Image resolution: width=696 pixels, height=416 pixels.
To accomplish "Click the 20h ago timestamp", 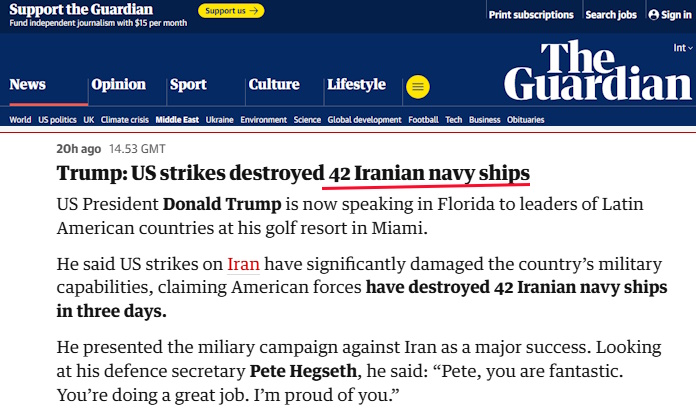I will click(x=79, y=149).
